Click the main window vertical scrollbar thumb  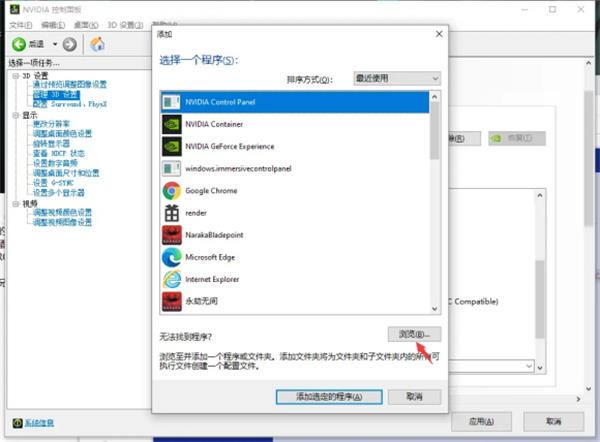(589, 159)
